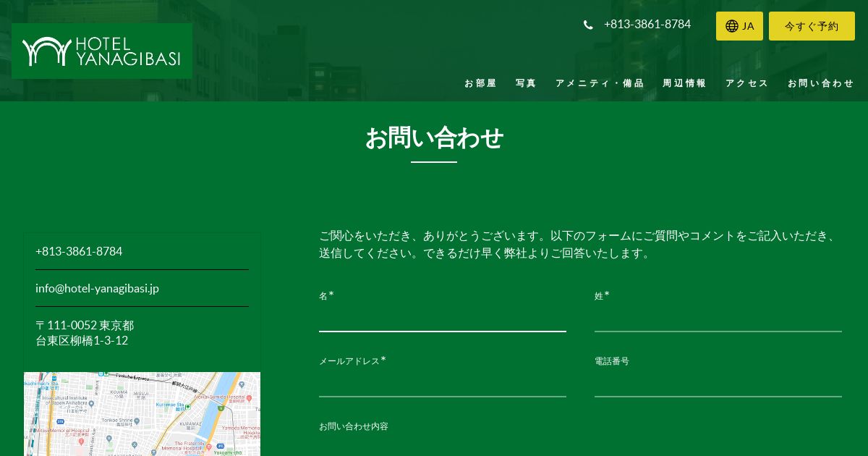Open the 写真 menu item
The height and width of the screenshot is (456, 868).
click(x=526, y=83)
